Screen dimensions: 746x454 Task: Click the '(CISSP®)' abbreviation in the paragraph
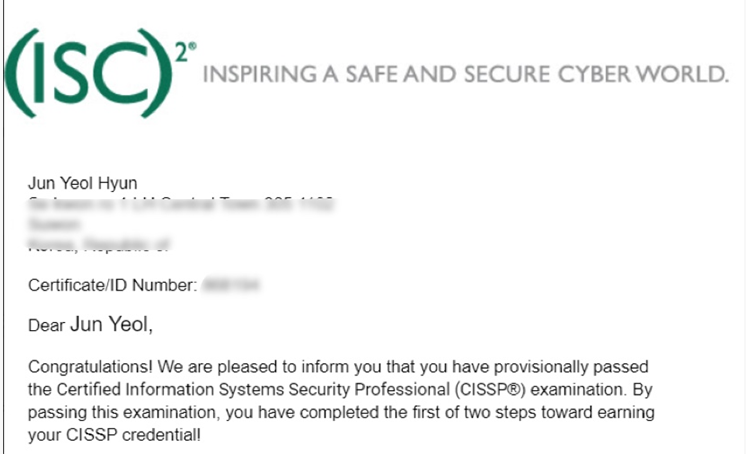click(x=490, y=389)
